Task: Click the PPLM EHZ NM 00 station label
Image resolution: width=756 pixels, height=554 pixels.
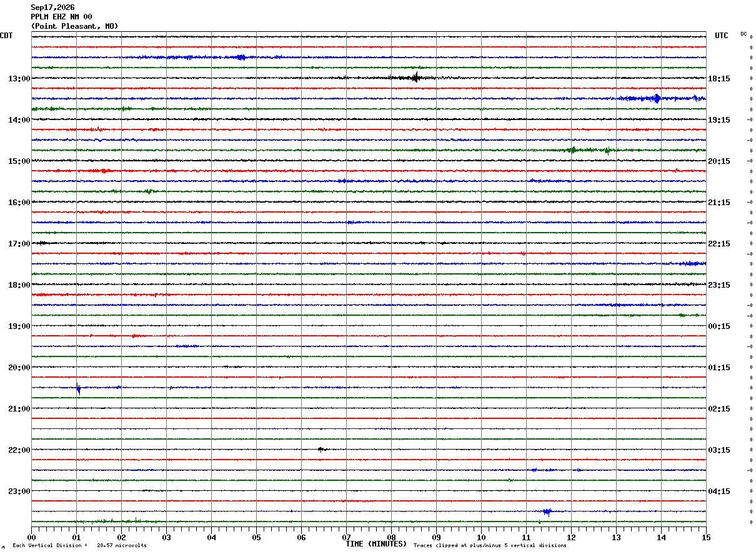Action: (61, 17)
